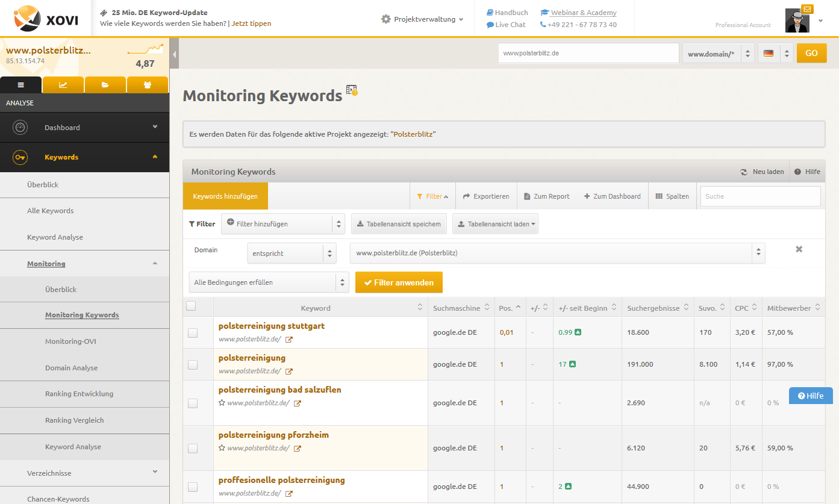Open Ranking Entwicklung in the sidebar
Screen dimensions: 839x504
point(79,394)
